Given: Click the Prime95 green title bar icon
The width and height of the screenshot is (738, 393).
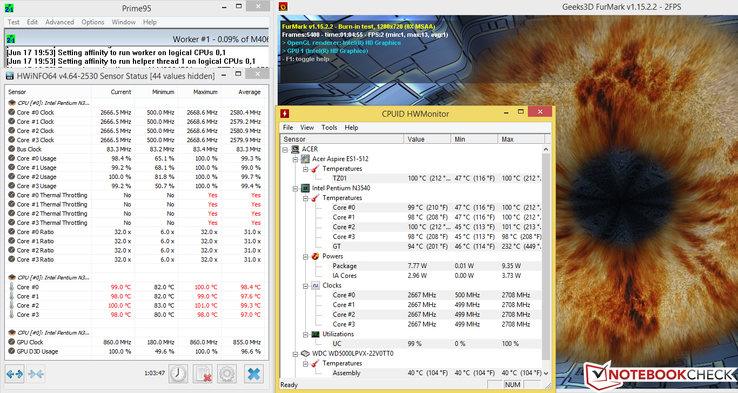Looking at the screenshot, I should 9,8.
